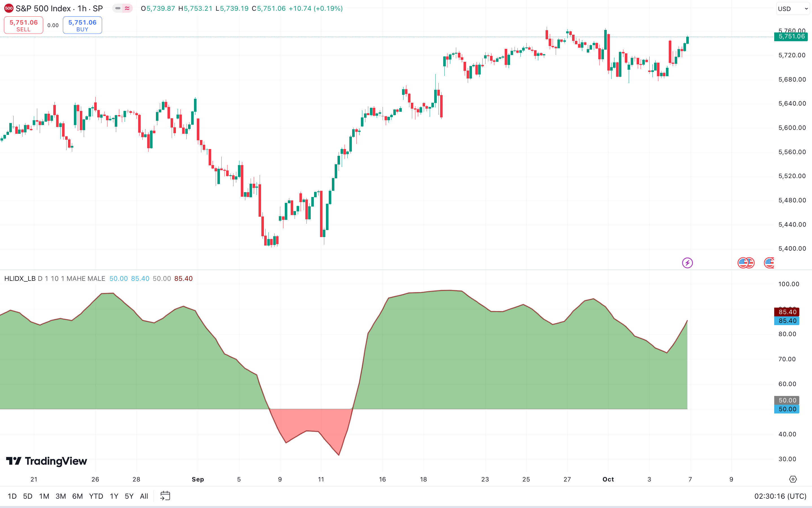Select the 3M time range

(x=60, y=496)
